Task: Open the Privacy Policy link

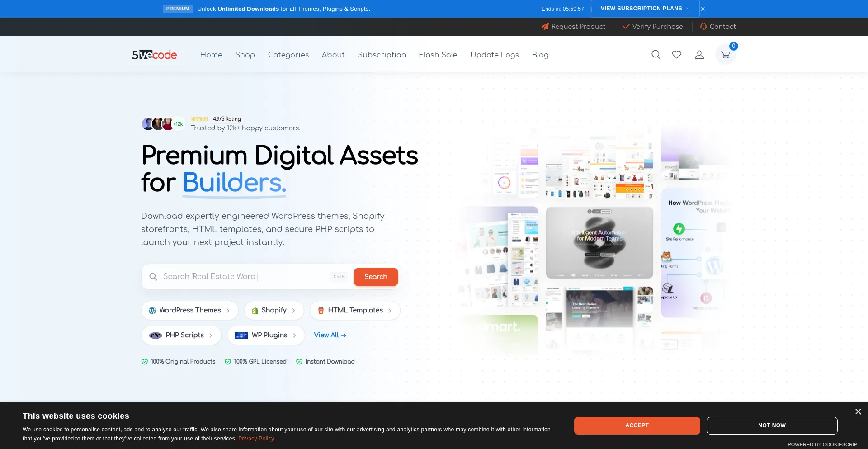Action: tap(256, 439)
